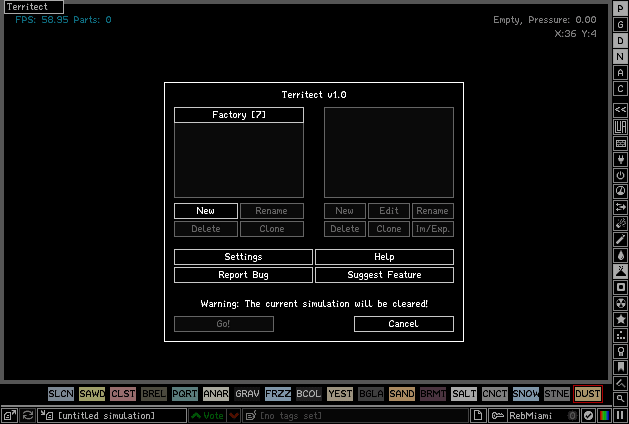Click the Go! button
This screenshot has height=424, width=629.
coord(224,324)
